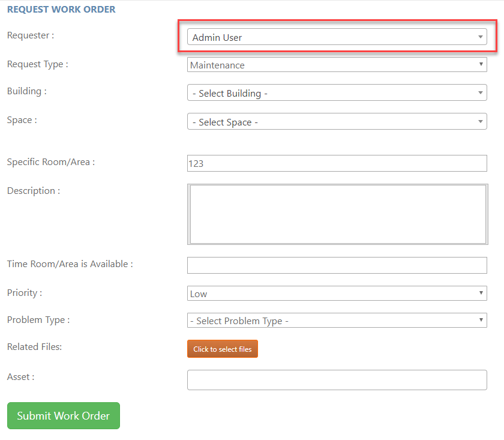The image size is (504, 440).
Task: Click the Building dropdown arrow
Action: [x=480, y=92]
